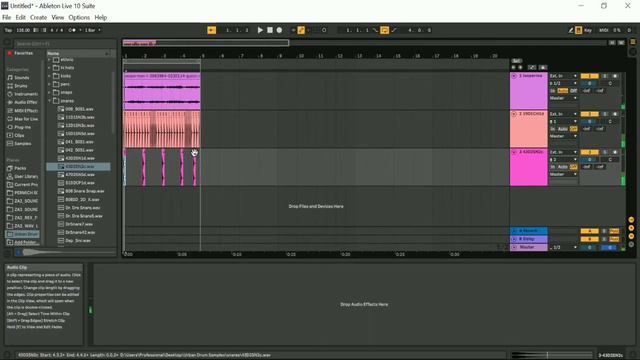Click the Arrangement Record button
Viewport: 640px width, 360px height.
click(x=279, y=30)
